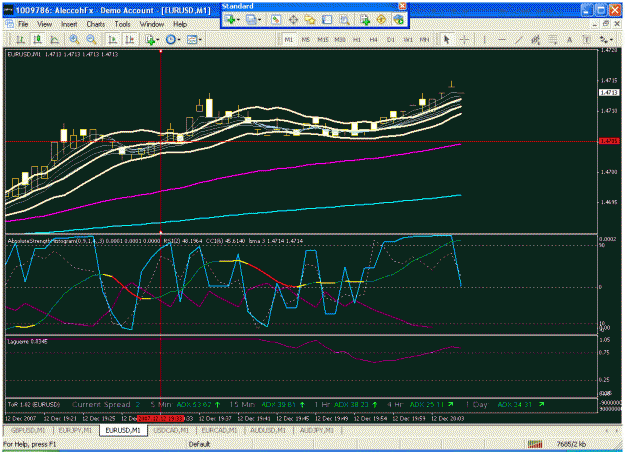Select the text 'A' drawing tool
Image resolution: width=625 pixels, height=452 pixels.
click(x=570, y=39)
